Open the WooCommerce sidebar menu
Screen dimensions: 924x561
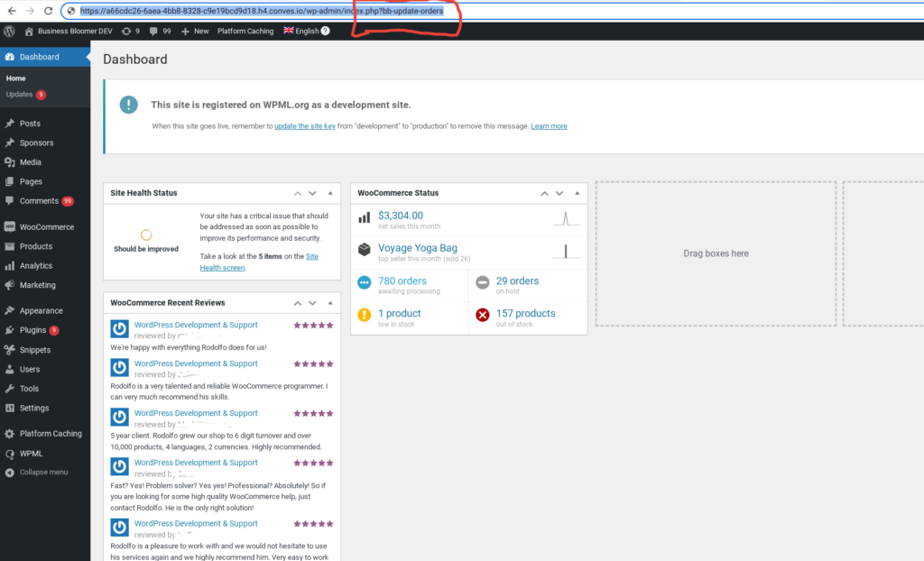[45, 227]
